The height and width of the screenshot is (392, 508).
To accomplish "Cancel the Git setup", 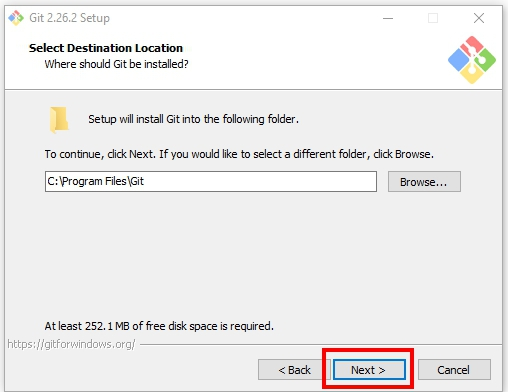I will tap(454, 369).
